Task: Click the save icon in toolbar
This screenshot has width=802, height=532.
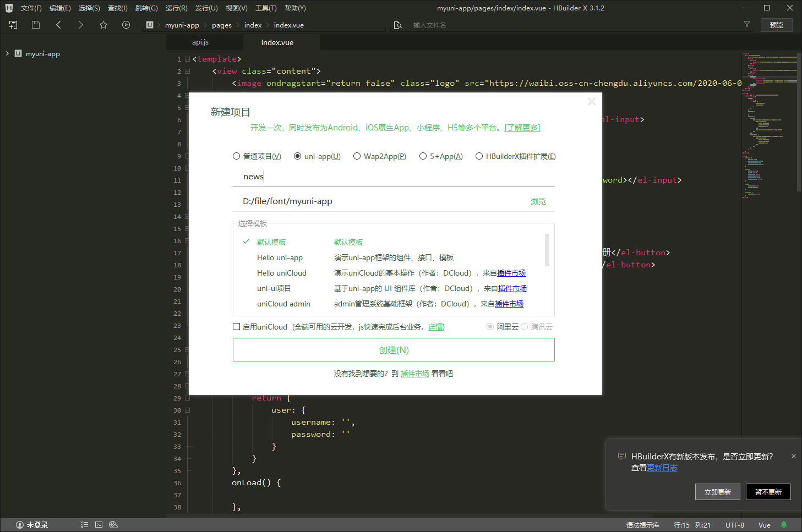Action: pos(36,25)
